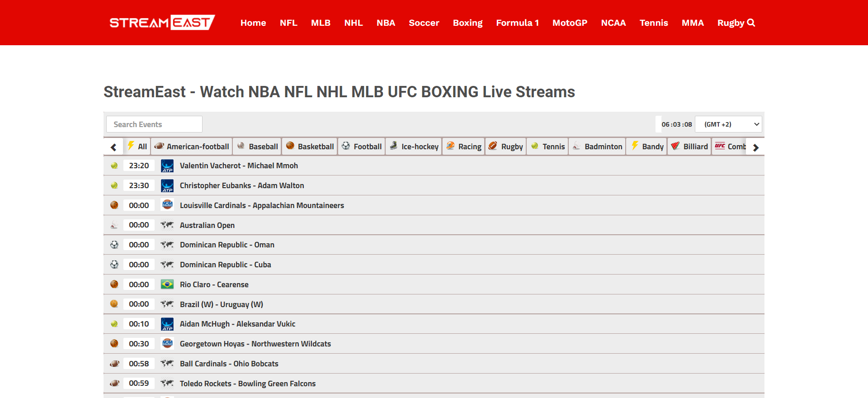Click soccer ball icon for Dominican Republic - Oman
The height and width of the screenshot is (398, 868).
click(x=114, y=245)
